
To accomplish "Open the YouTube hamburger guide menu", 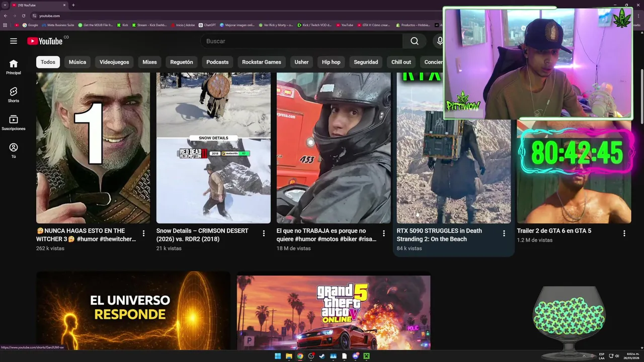I will tap(14, 41).
